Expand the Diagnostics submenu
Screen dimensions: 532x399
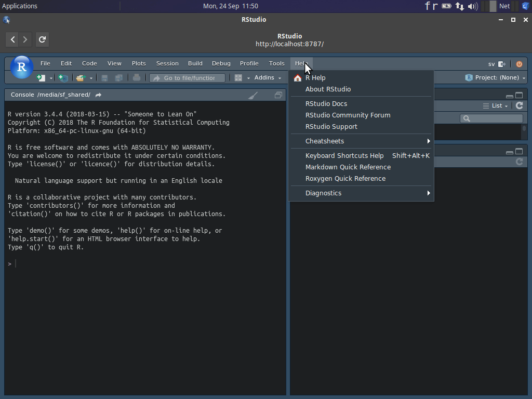click(x=361, y=193)
